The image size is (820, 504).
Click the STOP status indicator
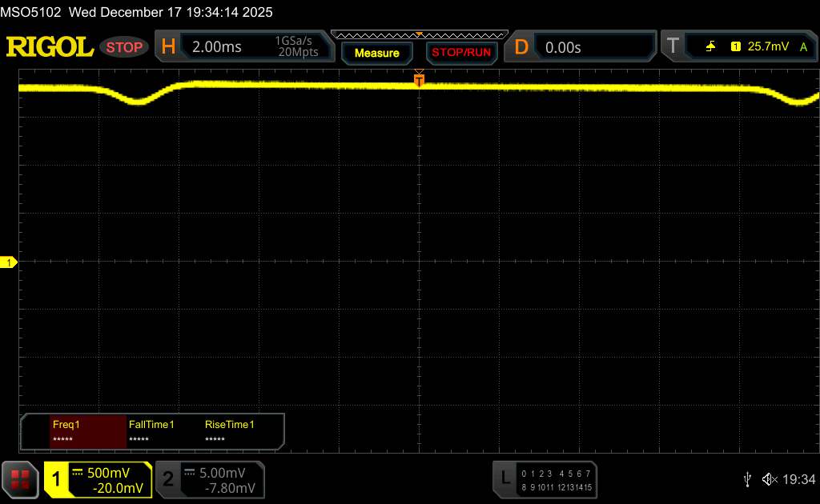(124, 47)
